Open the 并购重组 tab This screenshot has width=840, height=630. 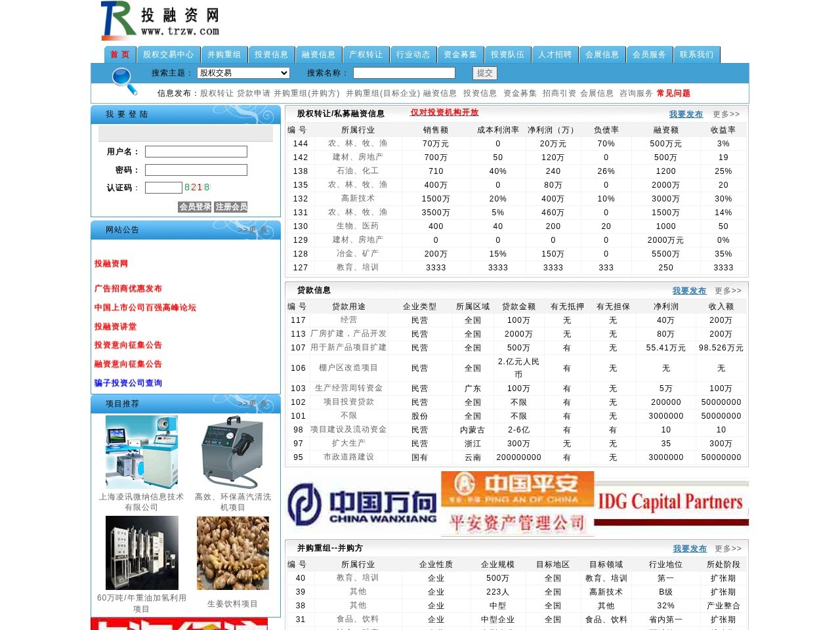click(224, 54)
